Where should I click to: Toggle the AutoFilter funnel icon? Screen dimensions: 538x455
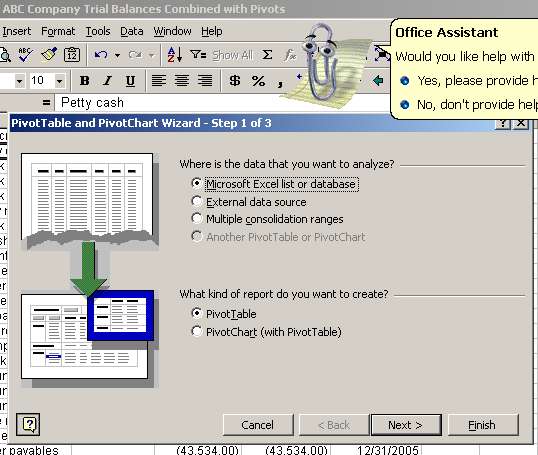(198, 55)
